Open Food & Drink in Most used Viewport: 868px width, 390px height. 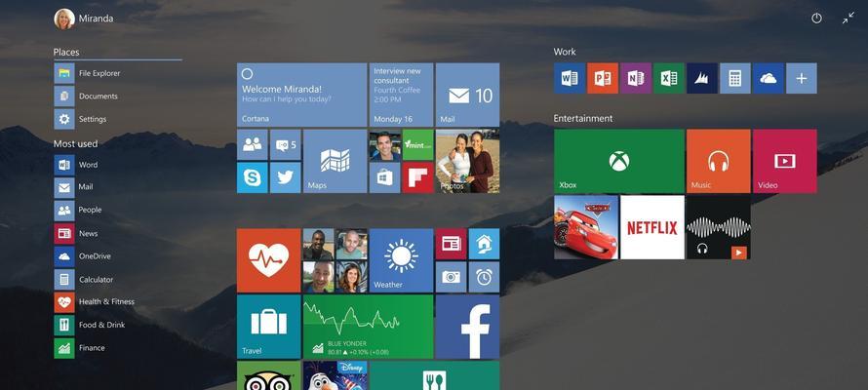pos(91,326)
